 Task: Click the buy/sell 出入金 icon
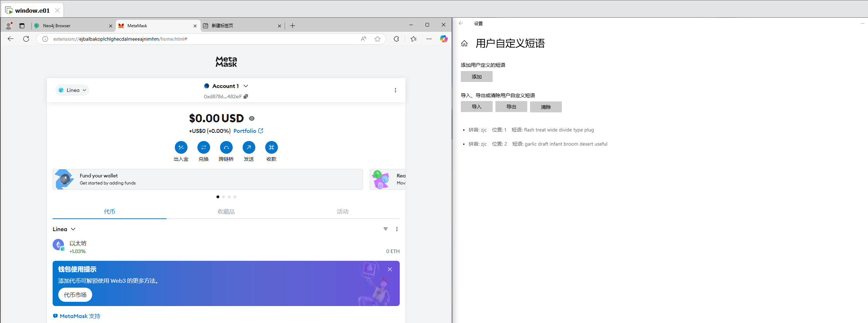[x=181, y=147]
